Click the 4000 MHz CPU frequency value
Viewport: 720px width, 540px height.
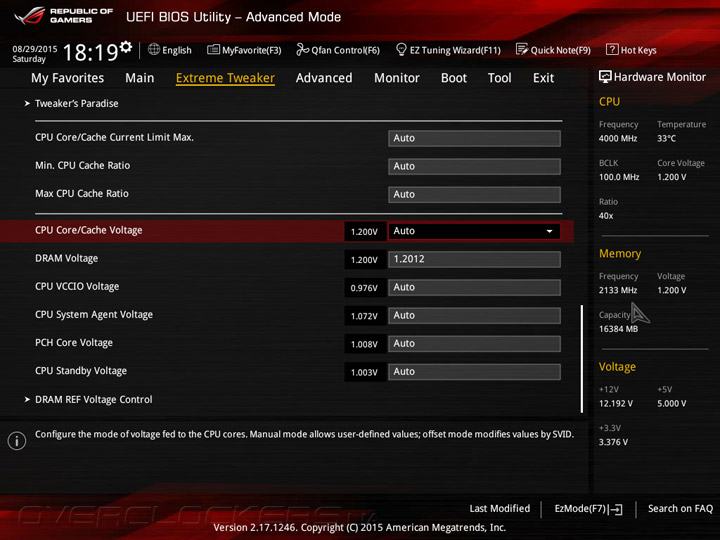618,139
